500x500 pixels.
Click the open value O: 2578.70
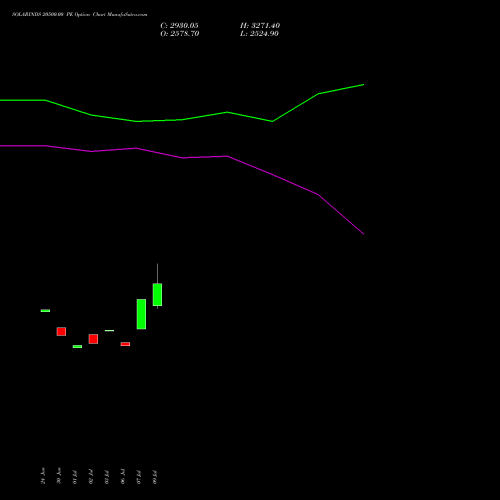click(x=180, y=34)
